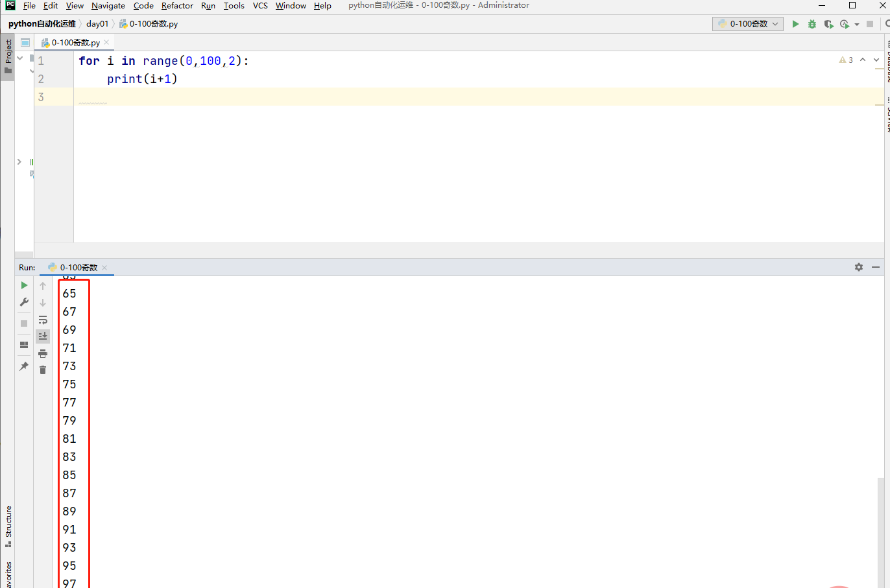Jump down the stack trace arrow
This screenshot has width=890, height=588.
pos(43,303)
